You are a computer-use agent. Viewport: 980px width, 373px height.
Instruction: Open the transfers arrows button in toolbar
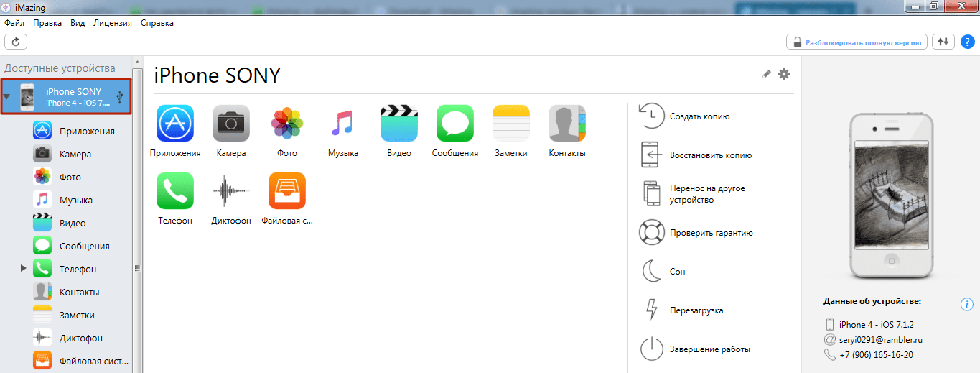pos(943,42)
